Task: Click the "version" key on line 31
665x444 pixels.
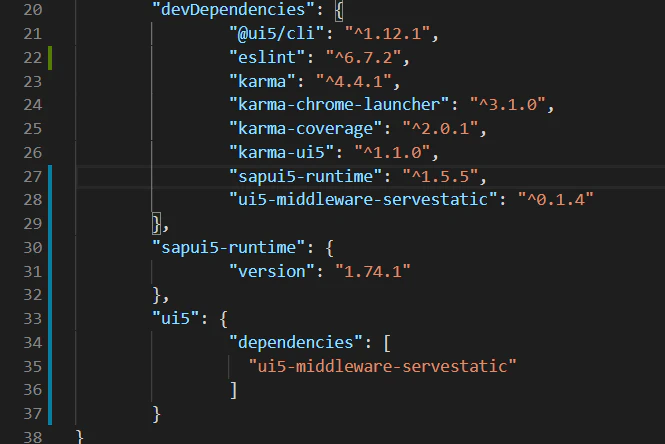Action: 272,271
